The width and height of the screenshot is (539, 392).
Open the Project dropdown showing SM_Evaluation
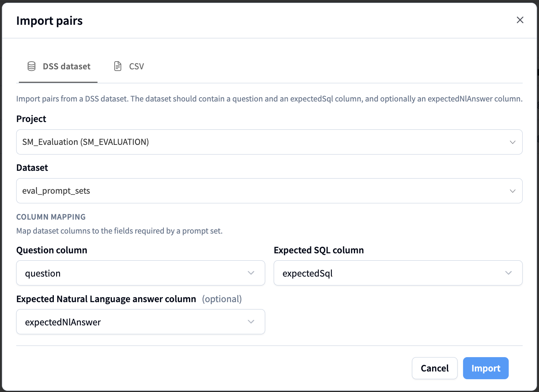[x=269, y=142]
